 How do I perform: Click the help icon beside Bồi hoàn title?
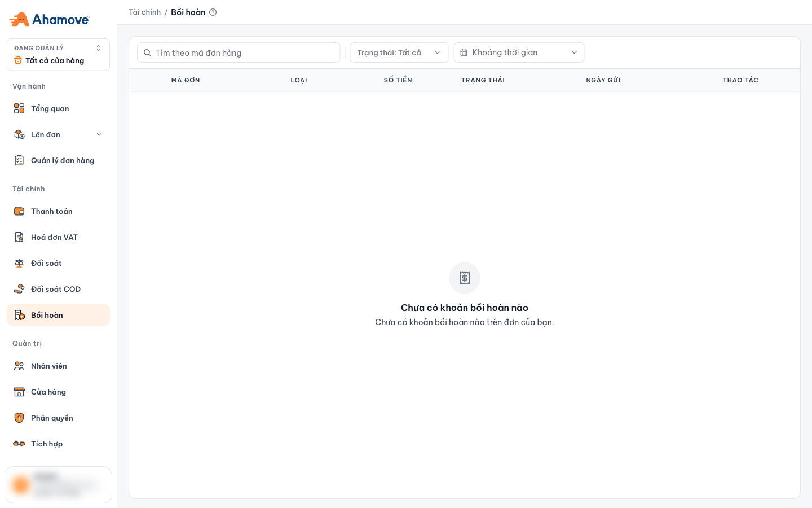coord(213,12)
